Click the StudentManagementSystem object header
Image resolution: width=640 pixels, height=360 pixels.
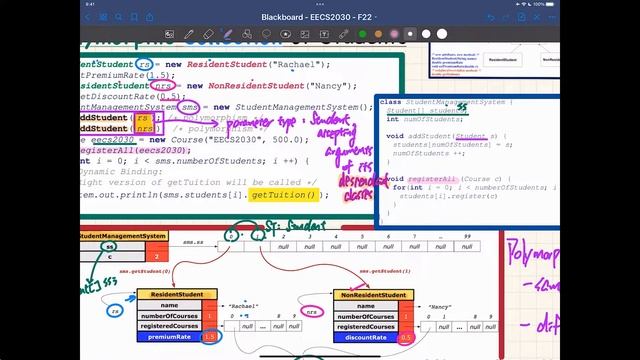tap(123, 236)
